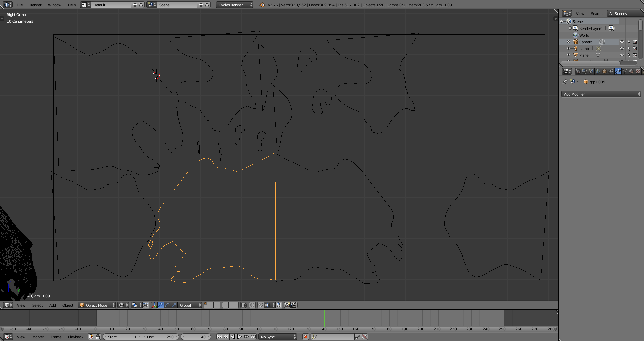Screen dimensions: 644x341
Task: Open the Mesh Data triangle tab
Action: (625, 71)
